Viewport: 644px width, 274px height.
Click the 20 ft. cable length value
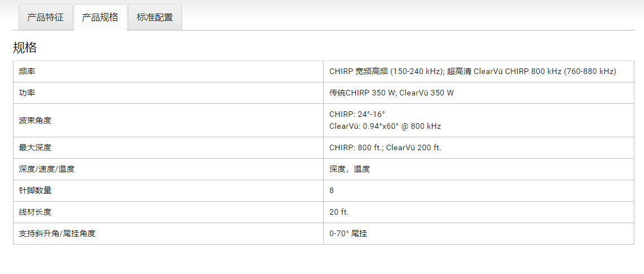click(x=339, y=212)
